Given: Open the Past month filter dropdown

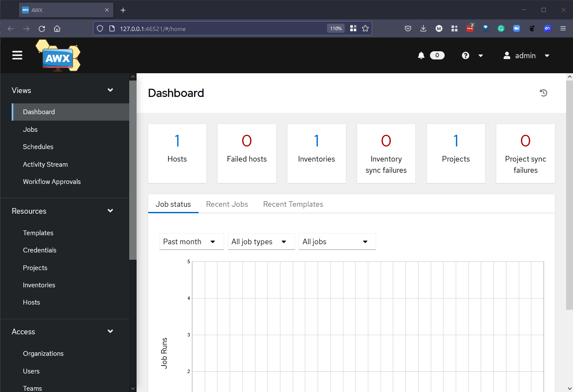Looking at the screenshot, I should (x=191, y=242).
